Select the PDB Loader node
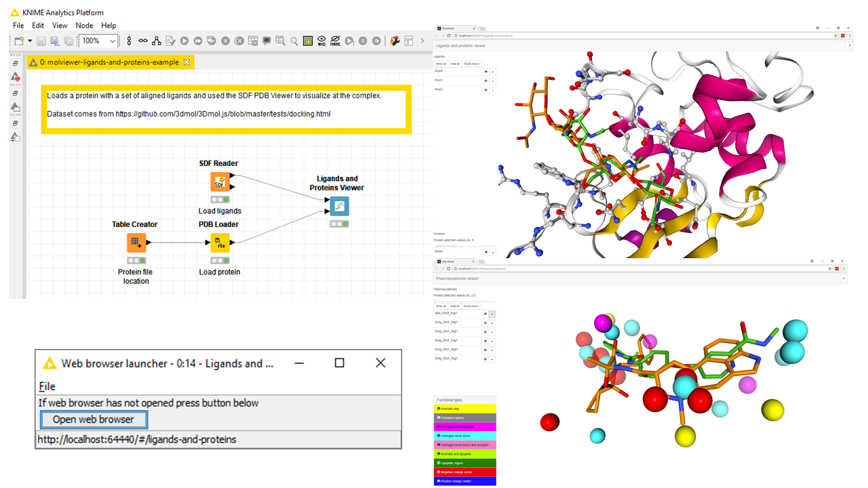The height and width of the screenshot is (488, 868). (x=220, y=243)
